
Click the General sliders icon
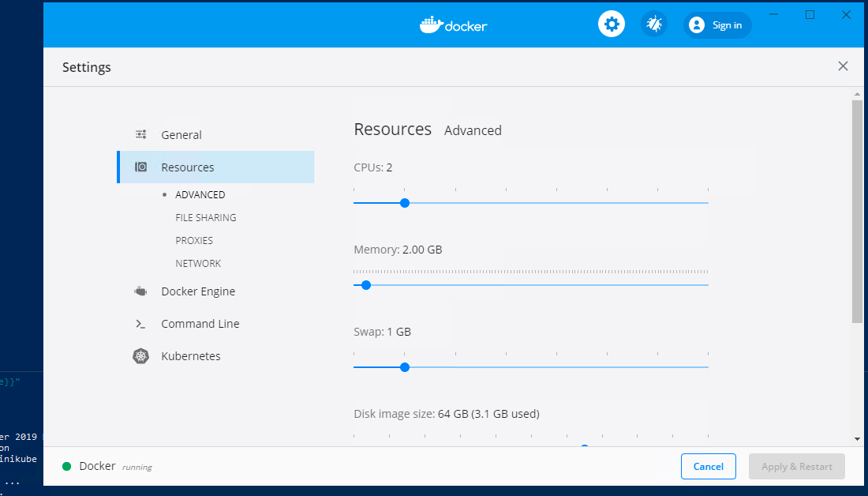click(141, 135)
